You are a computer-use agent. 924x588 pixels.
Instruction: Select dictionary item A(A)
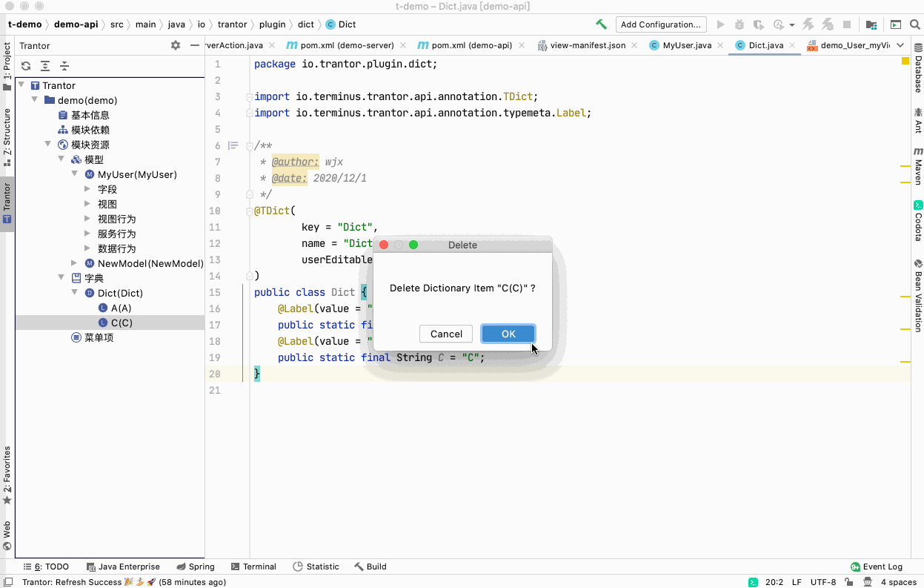coord(121,308)
